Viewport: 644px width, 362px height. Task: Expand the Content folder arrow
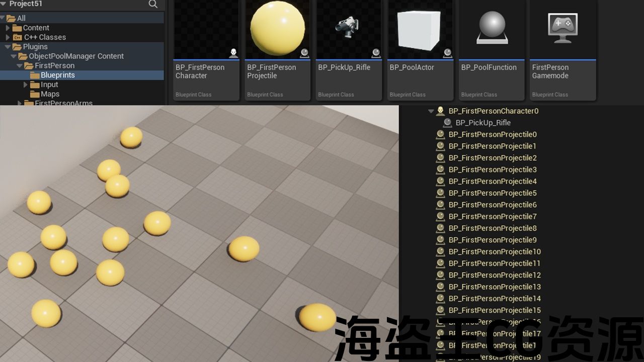coord(8,28)
